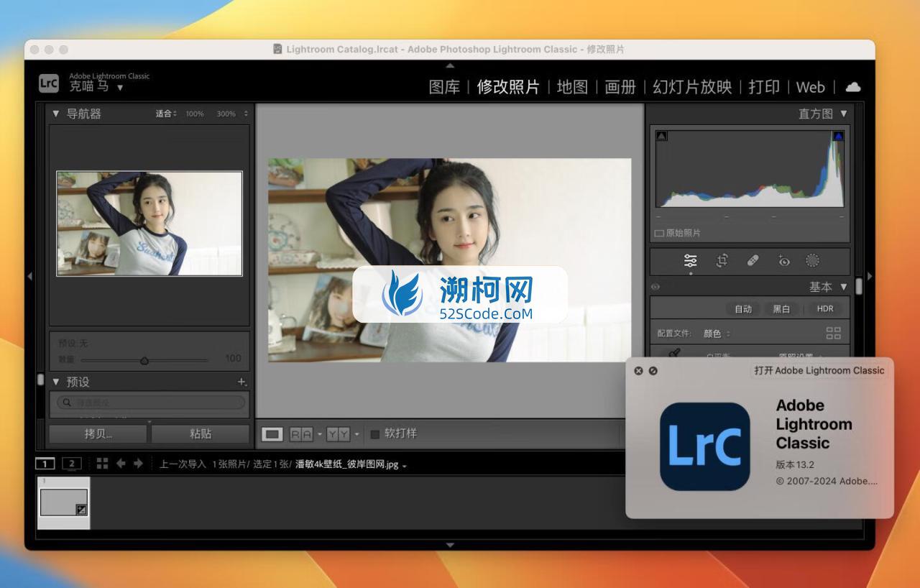The height and width of the screenshot is (588, 920).
Task: Switch to the 图库 module
Action: [444, 87]
